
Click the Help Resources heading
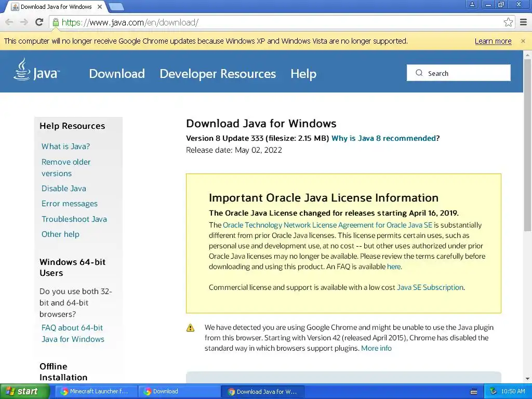point(72,126)
